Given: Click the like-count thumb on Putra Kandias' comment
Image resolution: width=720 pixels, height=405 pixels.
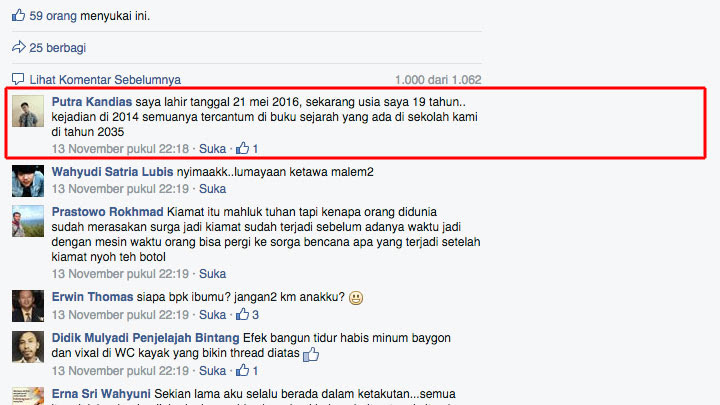Looking at the screenshot, I should click(242, 148).
